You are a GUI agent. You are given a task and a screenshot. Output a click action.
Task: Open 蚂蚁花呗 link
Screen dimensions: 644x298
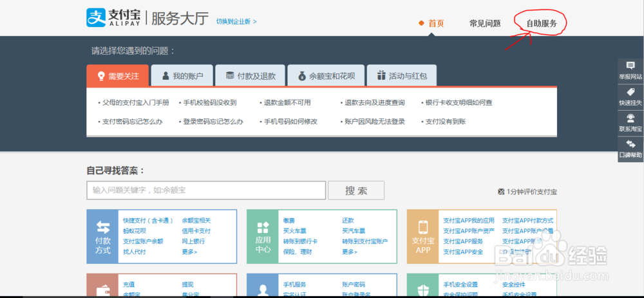[x=135, y=230]
